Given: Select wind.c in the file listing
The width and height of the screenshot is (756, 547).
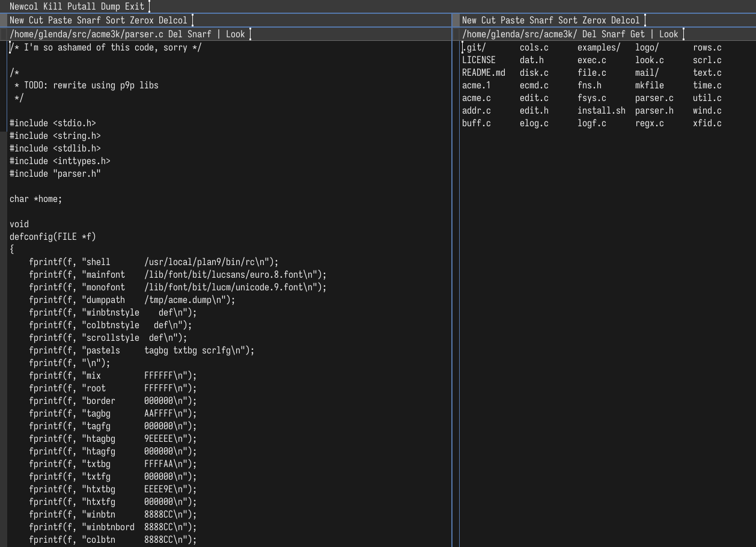Looking at the screenshot, I should point(707,111).
